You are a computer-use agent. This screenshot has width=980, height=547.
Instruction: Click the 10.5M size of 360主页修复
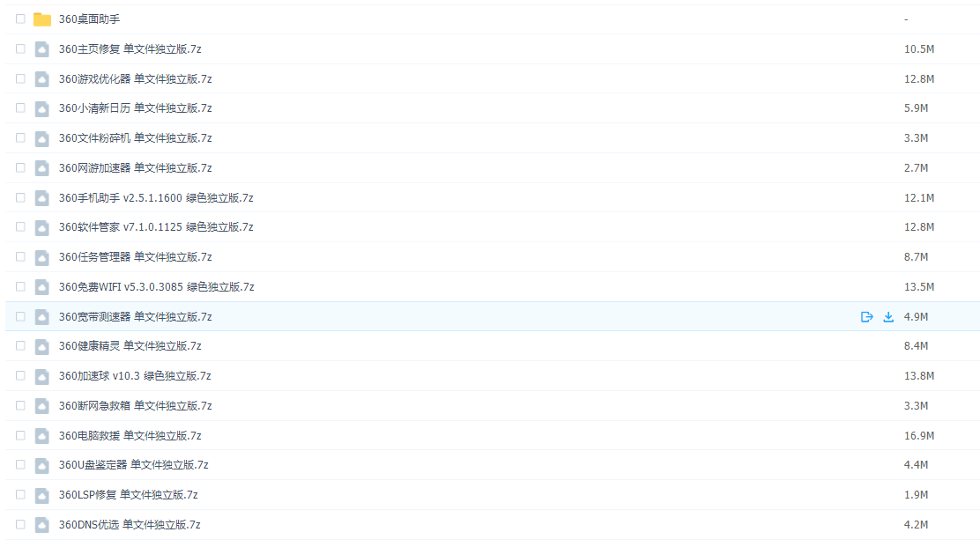coord(918,48)
